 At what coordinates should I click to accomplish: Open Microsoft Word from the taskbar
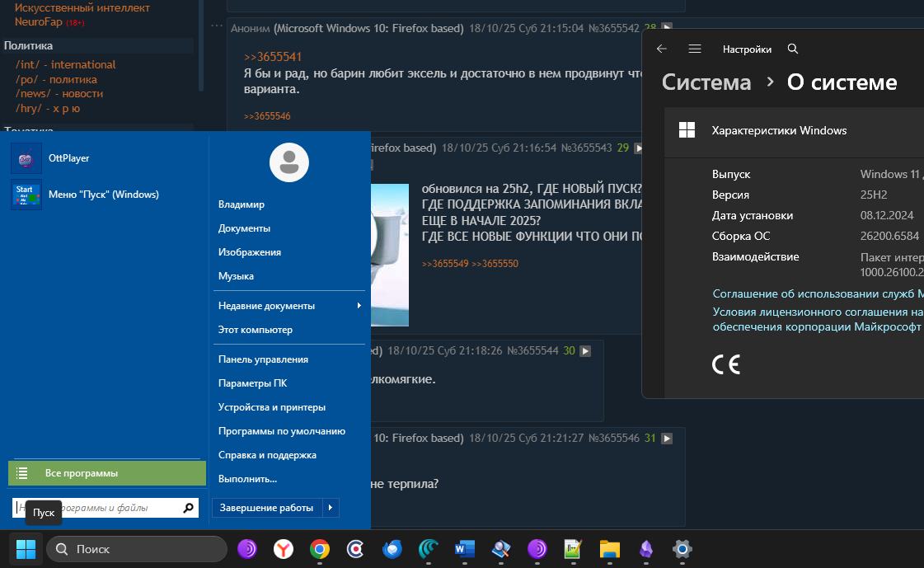464,550
